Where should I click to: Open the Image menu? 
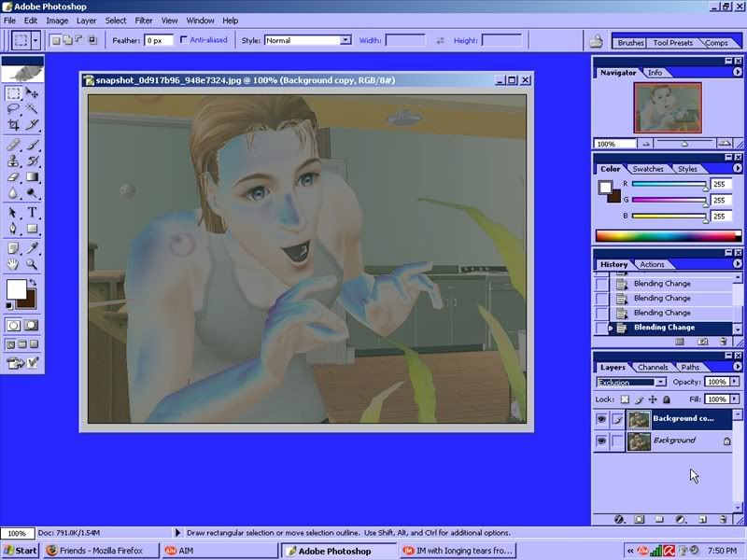point(57,21)
